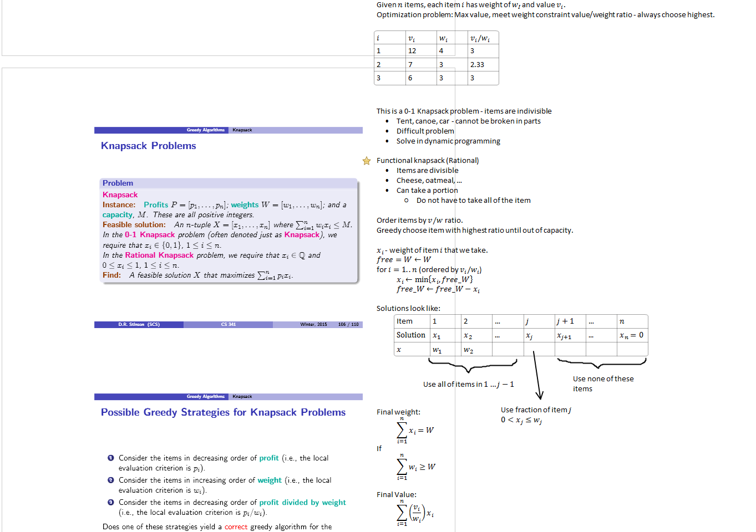Click the pseudocode line 'x_i ← min{x_i, free_W}'
This screenshot has width=756, height=532.
(434, 280)
